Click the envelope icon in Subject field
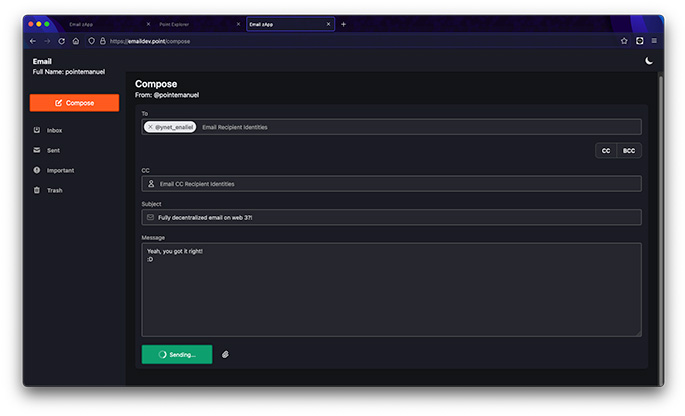 pos(150,217)
